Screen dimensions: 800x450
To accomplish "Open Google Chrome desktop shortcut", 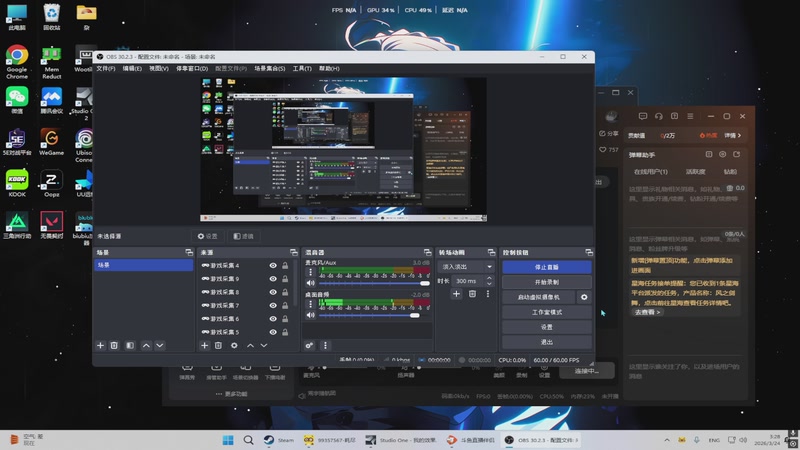I will tap(17, 61).
